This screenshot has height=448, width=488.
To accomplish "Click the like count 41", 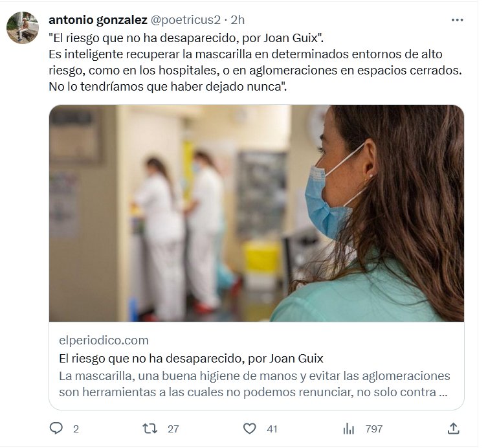I will (x=272, y=429).
